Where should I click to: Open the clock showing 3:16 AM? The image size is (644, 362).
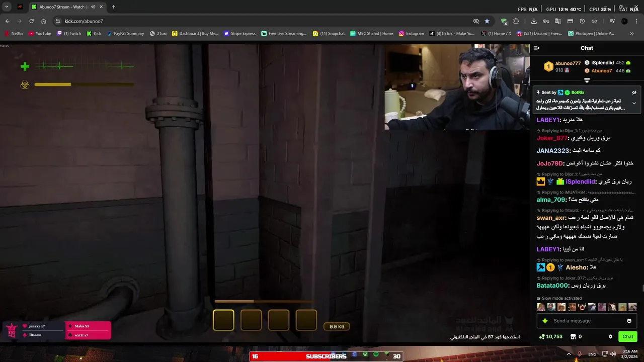[x=630, y=354]
